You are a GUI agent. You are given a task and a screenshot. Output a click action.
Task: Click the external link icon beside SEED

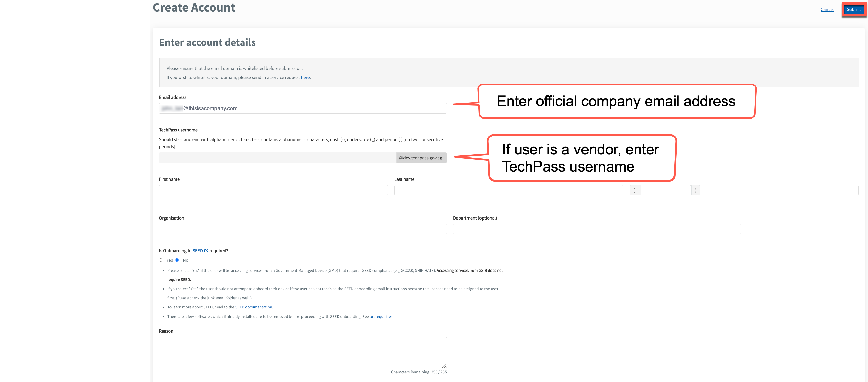[x=206, y=250]
